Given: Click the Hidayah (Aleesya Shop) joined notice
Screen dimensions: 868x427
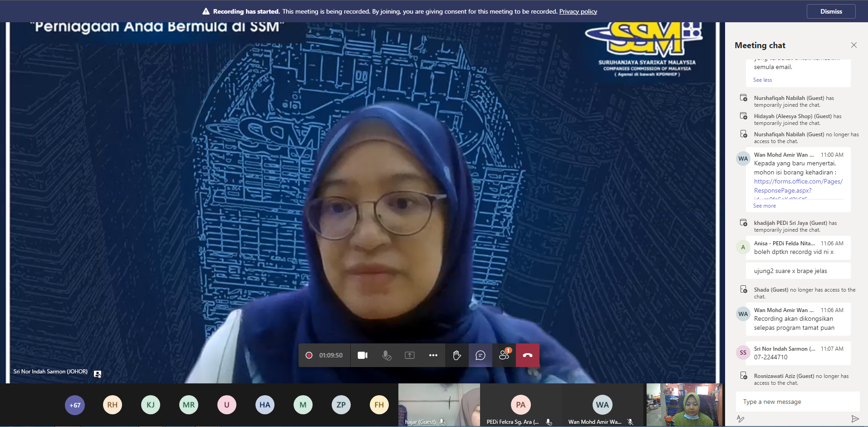Looking at the screenshot, I should coord(798,119).
